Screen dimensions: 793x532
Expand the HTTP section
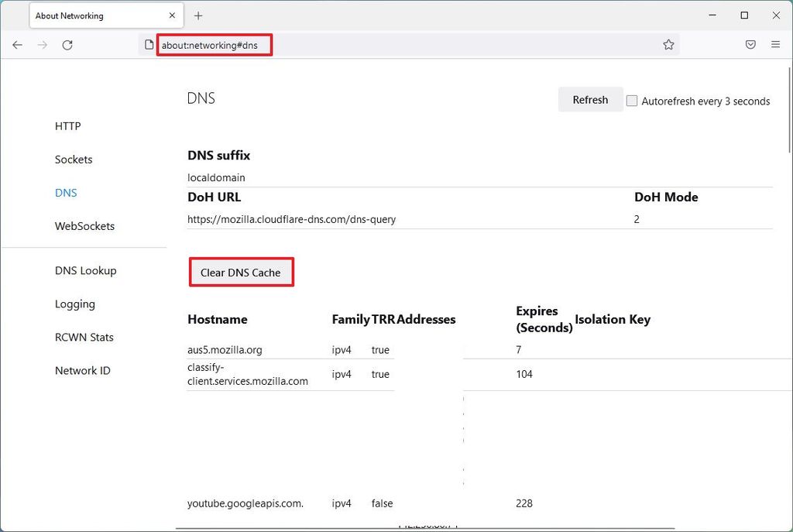click(x=68, y=126)
